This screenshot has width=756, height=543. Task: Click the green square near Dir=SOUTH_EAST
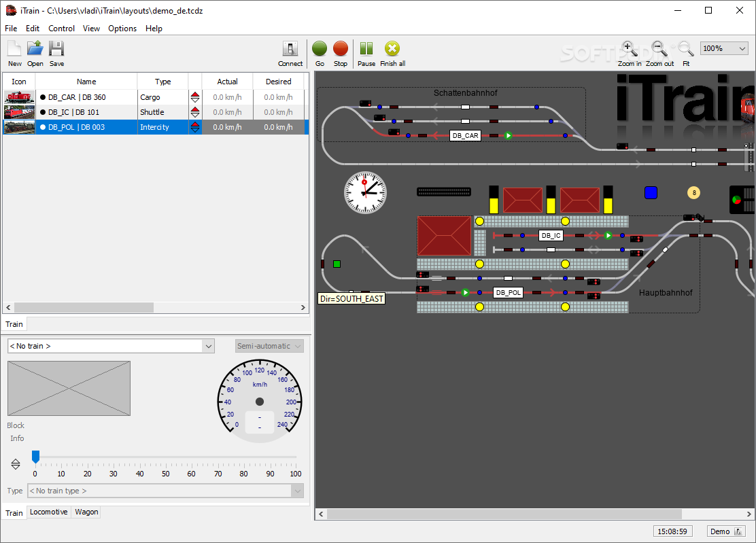[x=337, y=264]
